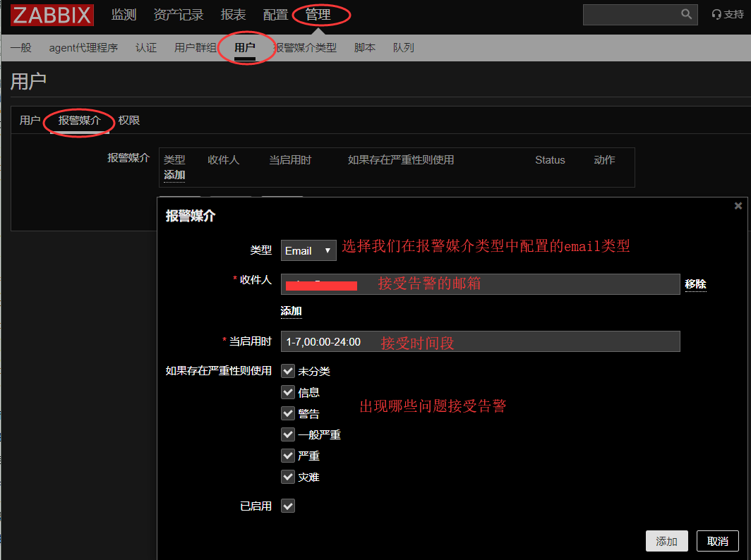The height and width of the screenshot is (560, 751).
Task: Click into the 当启用时 time field
Action: pos(480,341)
